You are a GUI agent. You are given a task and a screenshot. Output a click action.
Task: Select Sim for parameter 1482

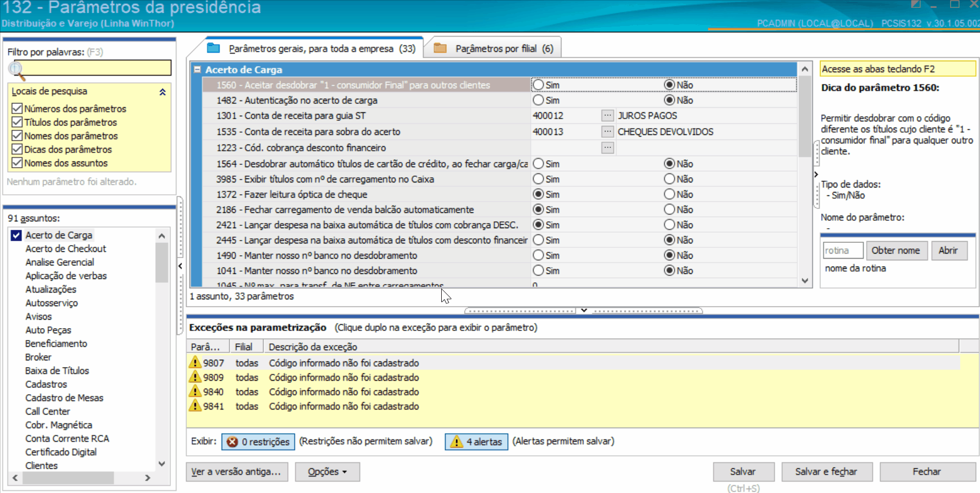539,100
